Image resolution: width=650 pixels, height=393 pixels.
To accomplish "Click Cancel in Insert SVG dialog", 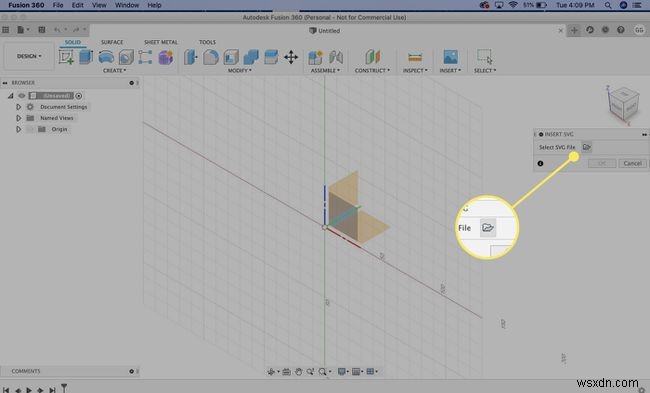I will (x=632, y=163).
